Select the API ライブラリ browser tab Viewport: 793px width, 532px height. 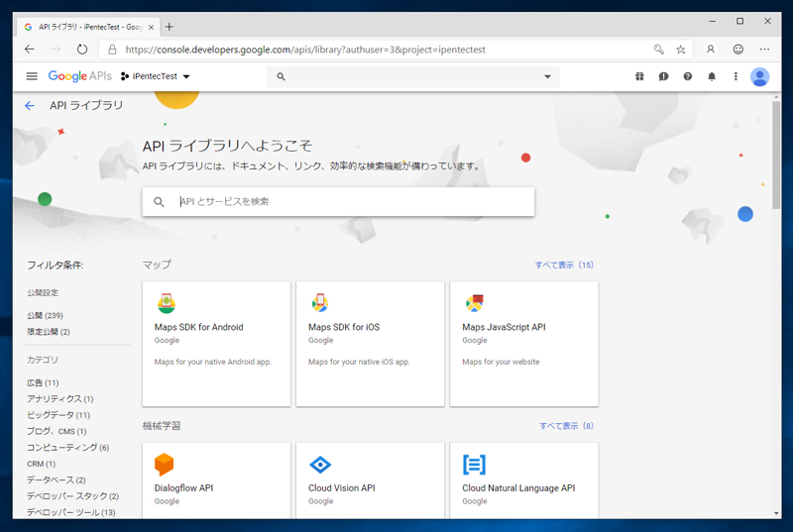coord(88,27)
